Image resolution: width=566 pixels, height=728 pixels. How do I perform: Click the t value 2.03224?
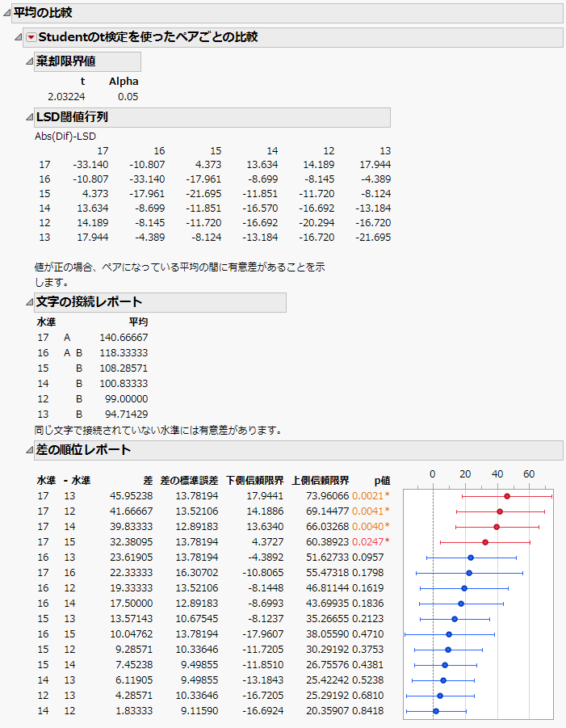pyautogui.click(x=66, y=97)
